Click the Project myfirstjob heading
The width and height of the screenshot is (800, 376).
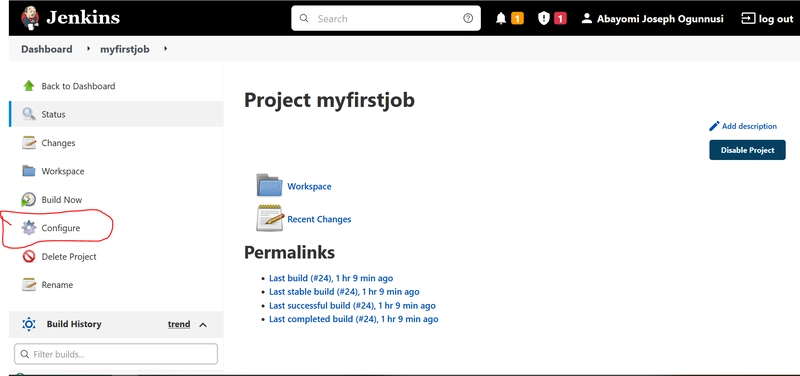(x=329, y=100)
